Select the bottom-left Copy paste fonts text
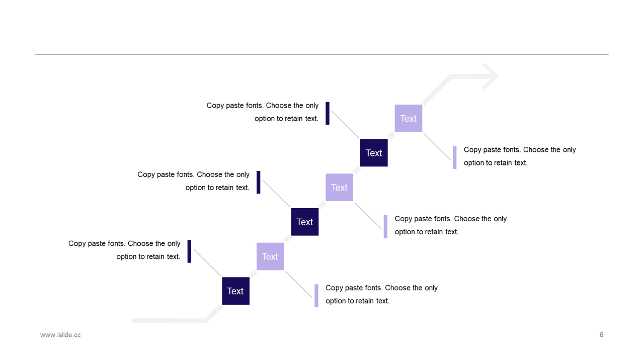The image size is (644, 362). tap(124, 250)
